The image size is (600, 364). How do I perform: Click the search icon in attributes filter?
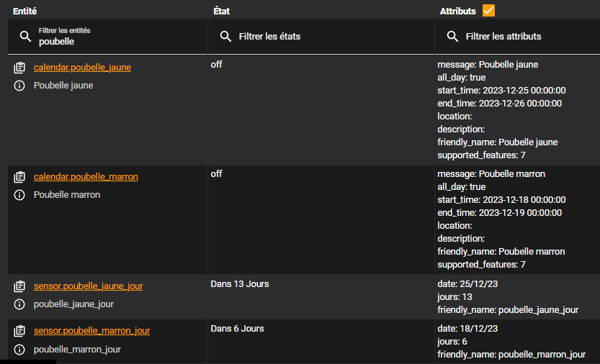[452, 37]
